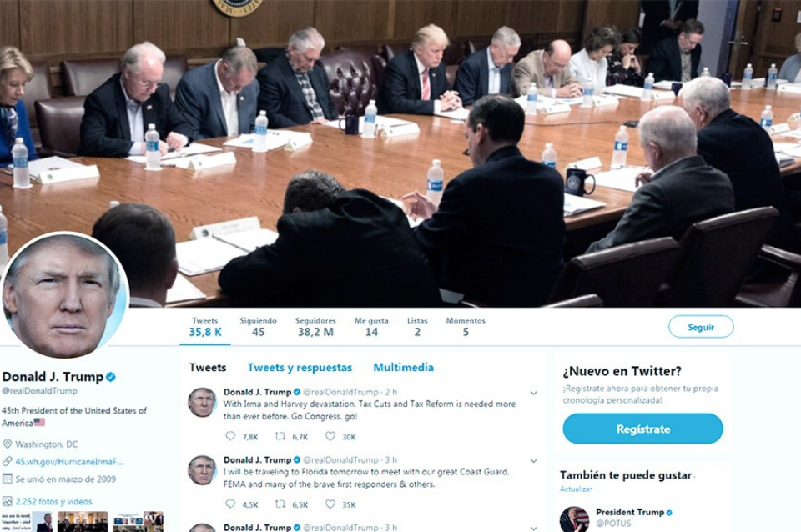This screenshot has width=801, height=532.
Task: Expand the chevron menu on third tweet
Action: 533,528
